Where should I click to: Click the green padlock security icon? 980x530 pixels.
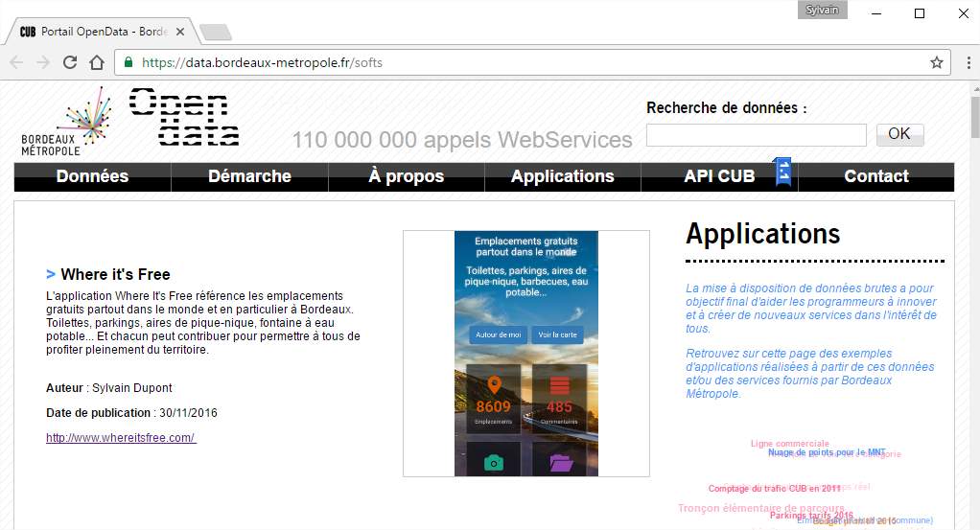tap(128, 62)
